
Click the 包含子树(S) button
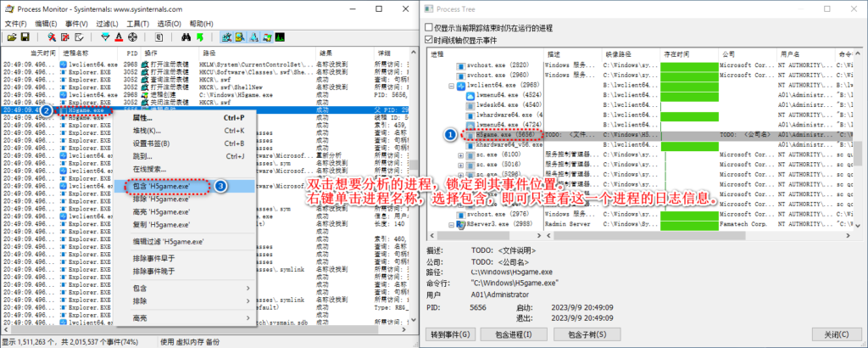[x=587, y=334]
